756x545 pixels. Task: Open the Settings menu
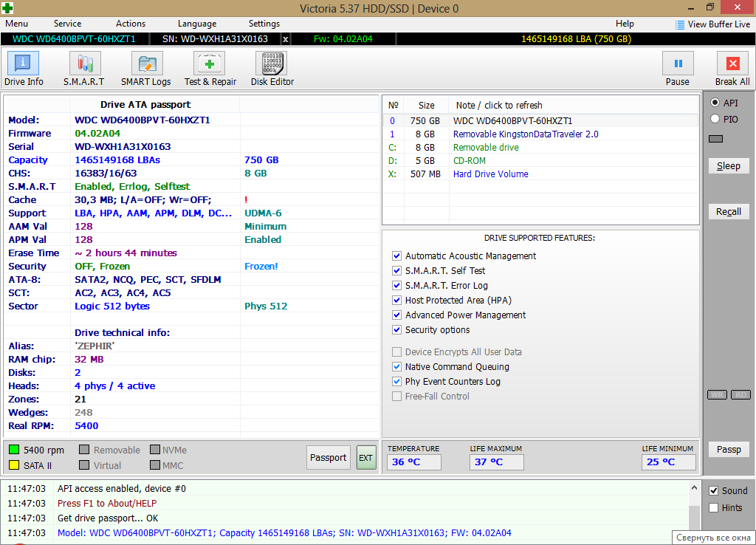tap(264, 24)
